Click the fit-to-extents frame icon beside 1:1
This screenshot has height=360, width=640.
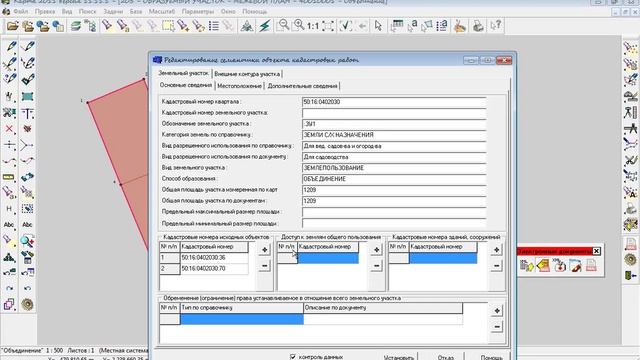click(x=328, y=27)
